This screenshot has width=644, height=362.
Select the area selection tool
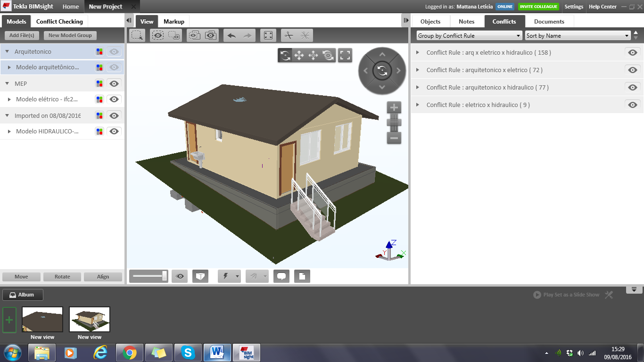137,35
